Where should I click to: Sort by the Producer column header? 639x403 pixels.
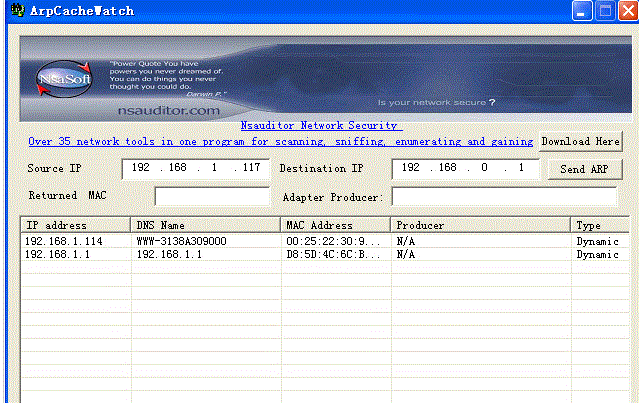(480, 225)
